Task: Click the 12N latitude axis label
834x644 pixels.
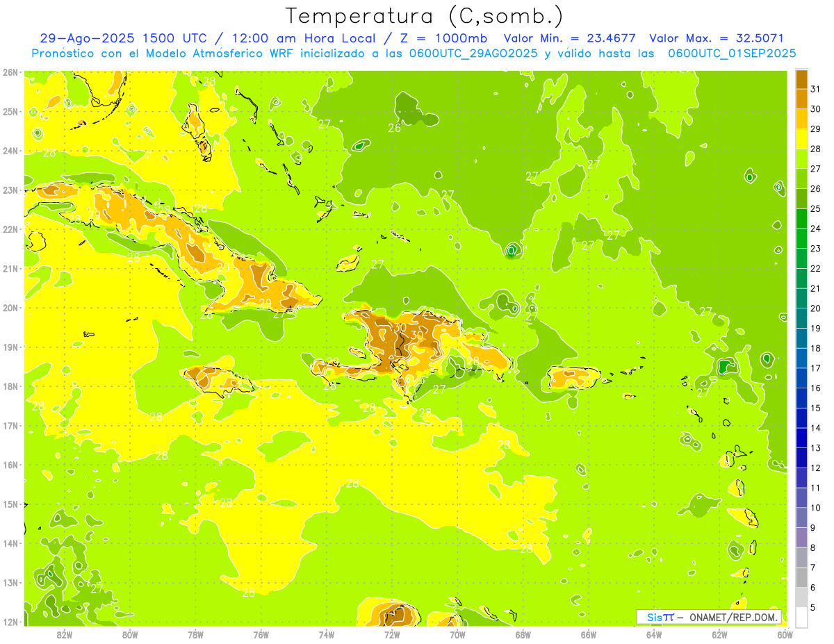Action: pyautogui.click(x=10, y=622)
